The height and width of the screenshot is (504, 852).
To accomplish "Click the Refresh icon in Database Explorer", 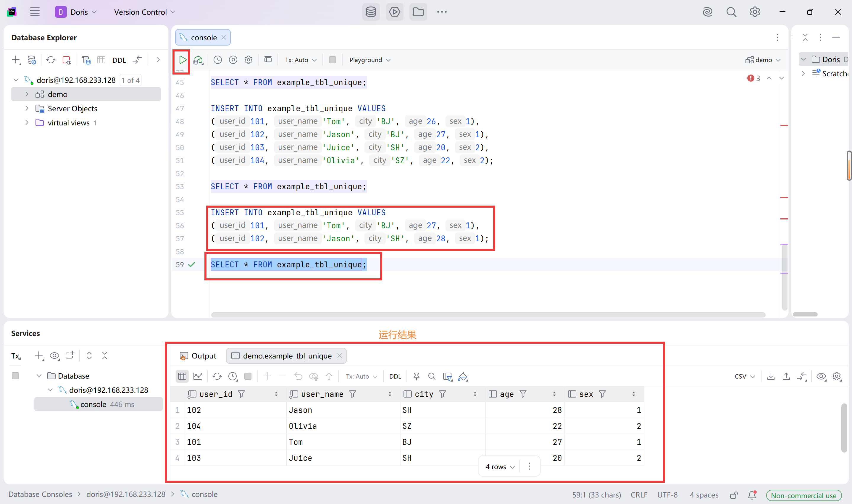I will point(51,60).
